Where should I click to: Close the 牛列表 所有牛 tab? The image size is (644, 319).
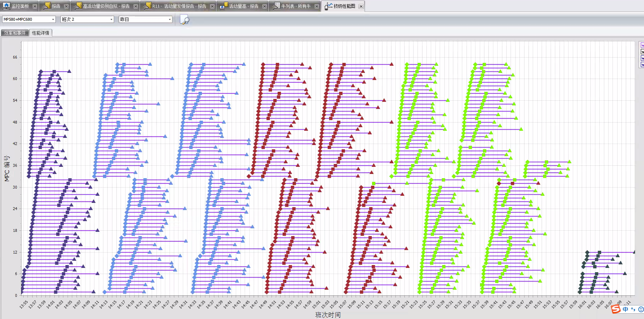pos(317,6)
